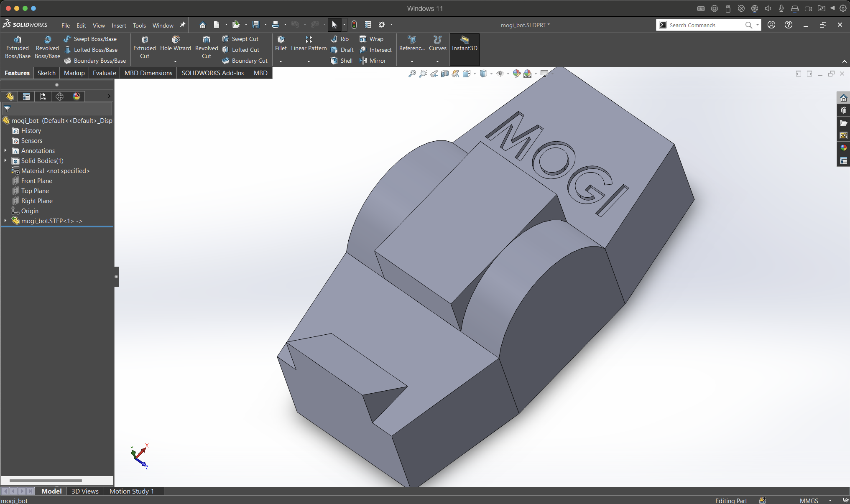Open the ConfigurationManager tab icon

coord(43,97)
